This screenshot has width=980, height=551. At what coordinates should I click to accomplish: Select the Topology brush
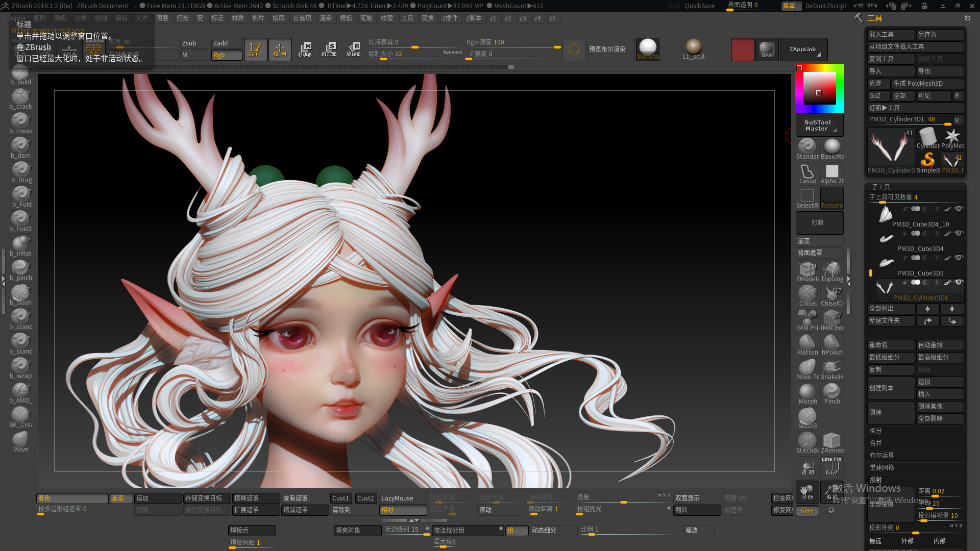pos(832,271)
